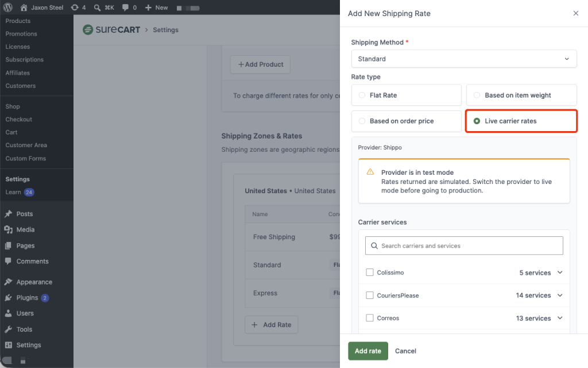Open Customers in SureCart menu
The width and height of the screenshot is (588, 368).
point(21,86)
